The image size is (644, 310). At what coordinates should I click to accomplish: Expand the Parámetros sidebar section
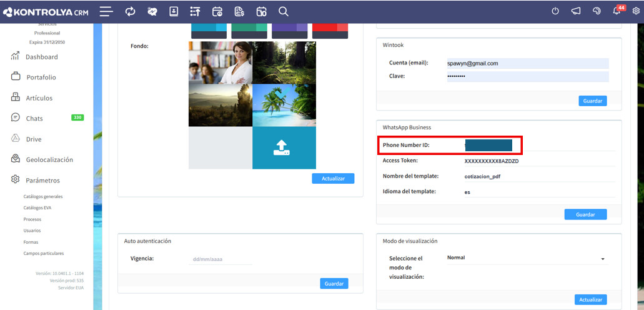42,180
